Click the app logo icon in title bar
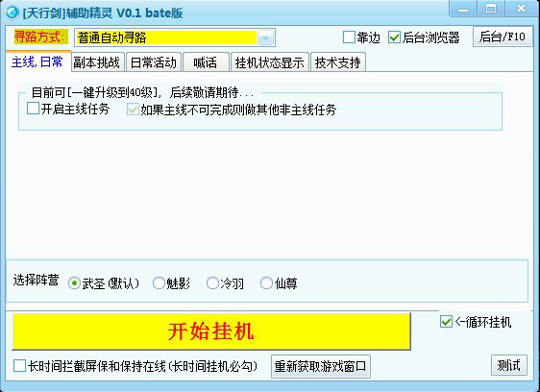Screen dimensions: 540x392 coord(12,12)
